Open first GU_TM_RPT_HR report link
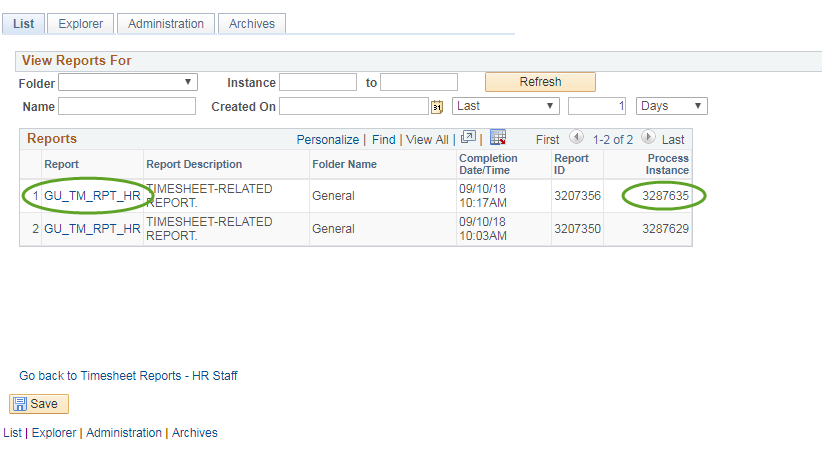Screen dimensions: 822x455 (x=92, y=196)
